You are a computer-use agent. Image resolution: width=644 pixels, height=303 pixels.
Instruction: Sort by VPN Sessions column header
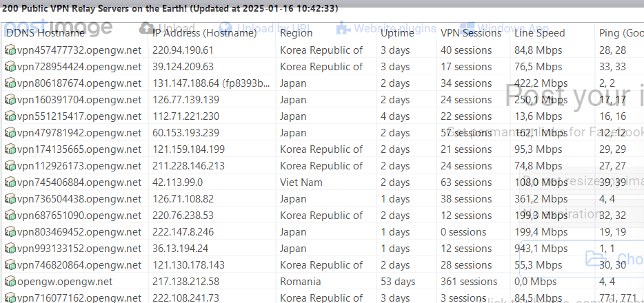point(471,33)
